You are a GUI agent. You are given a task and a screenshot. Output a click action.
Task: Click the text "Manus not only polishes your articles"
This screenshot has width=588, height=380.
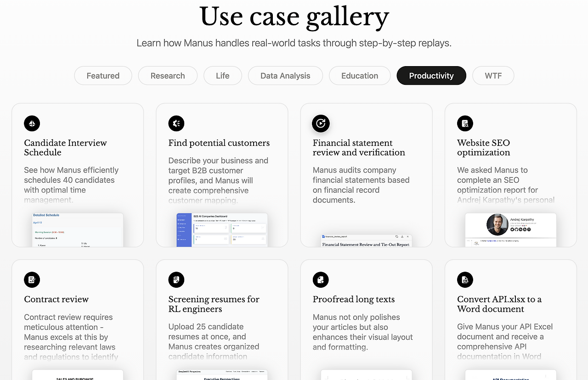356,322
